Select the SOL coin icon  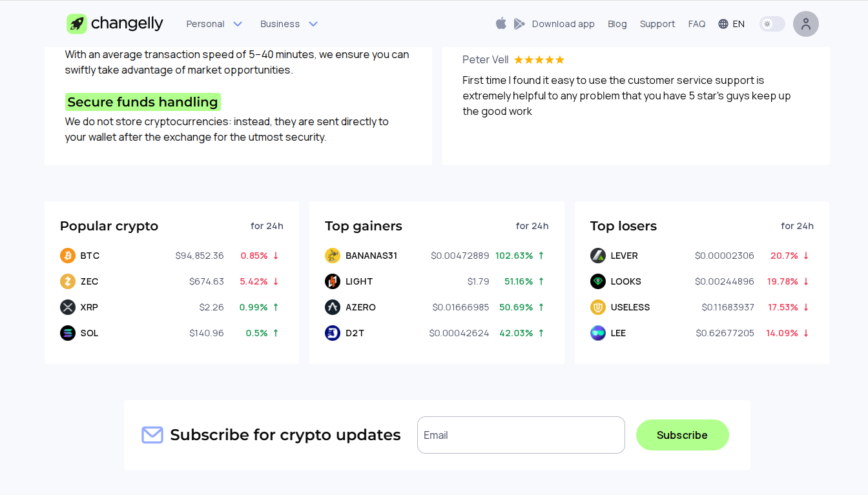(68, 333)
